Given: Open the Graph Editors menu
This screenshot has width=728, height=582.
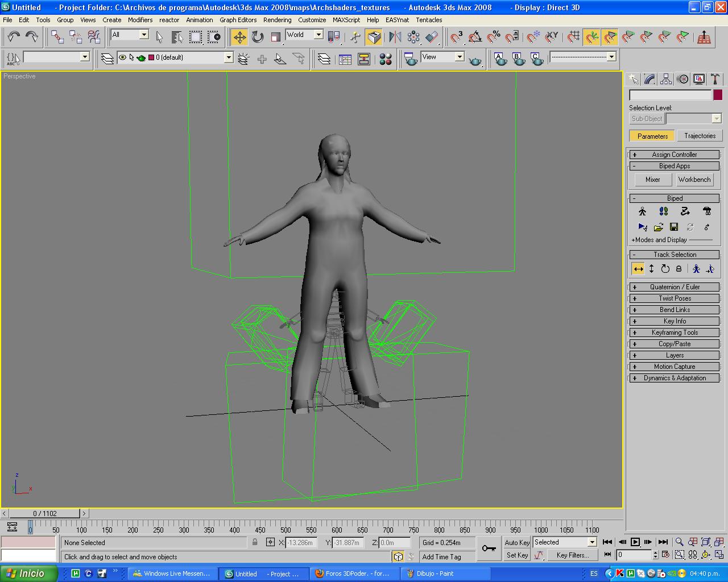Looking at the screenshot, I should [238, 20].
